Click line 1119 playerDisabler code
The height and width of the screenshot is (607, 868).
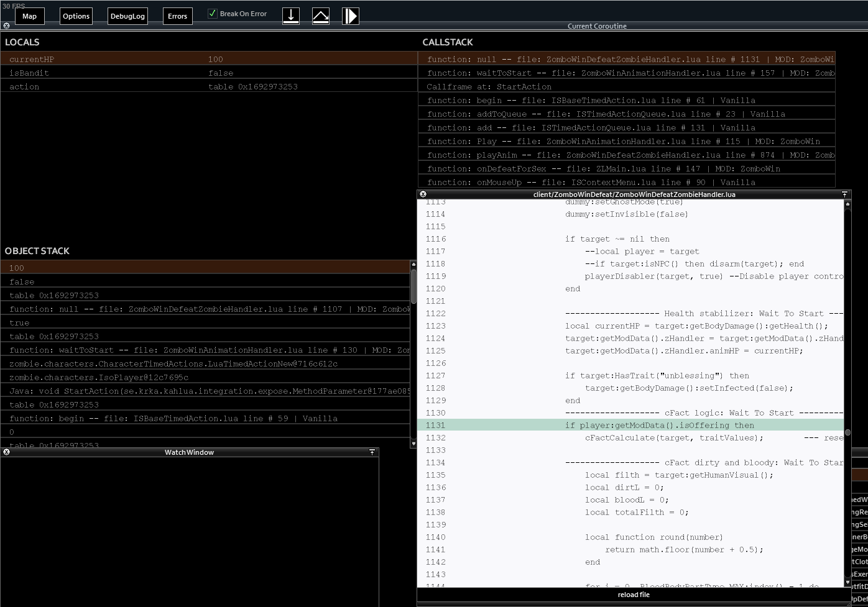pyautogui.click(x=714, y=276)
